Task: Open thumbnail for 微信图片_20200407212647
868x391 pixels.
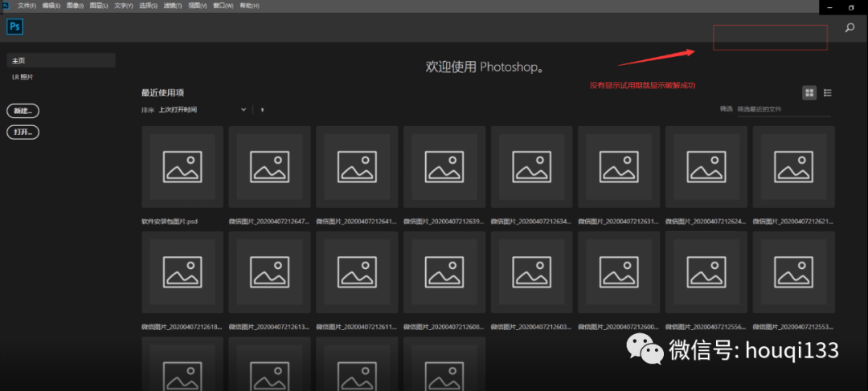Action: 269,166
